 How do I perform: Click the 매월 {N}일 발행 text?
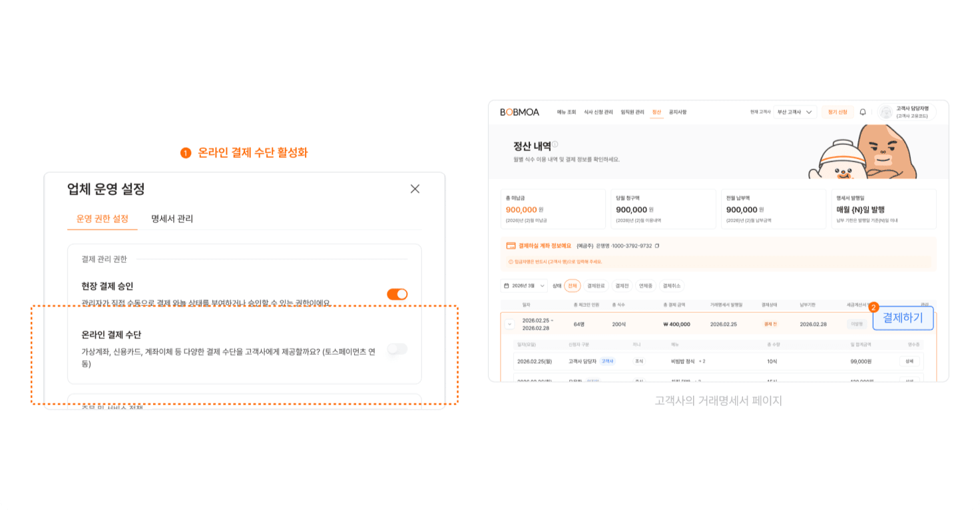point(861,210)
